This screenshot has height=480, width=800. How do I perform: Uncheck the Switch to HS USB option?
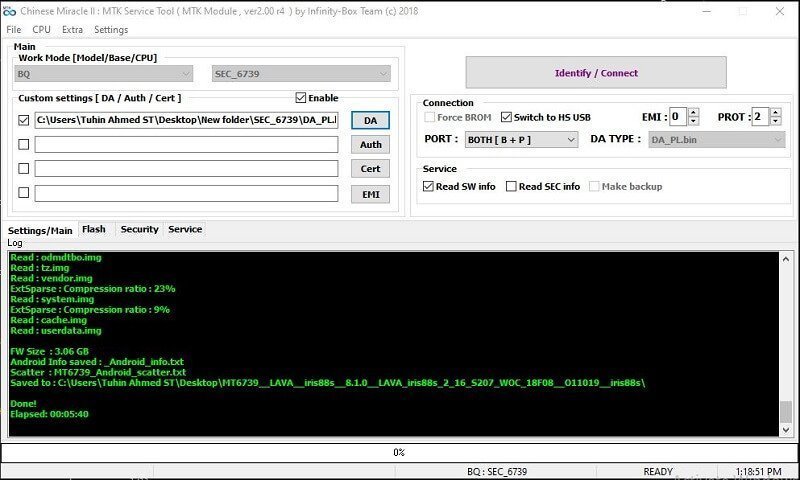506,117
